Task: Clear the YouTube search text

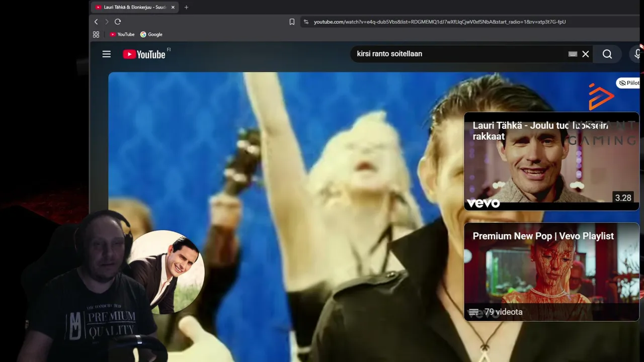Action: [x=586, y=54]
